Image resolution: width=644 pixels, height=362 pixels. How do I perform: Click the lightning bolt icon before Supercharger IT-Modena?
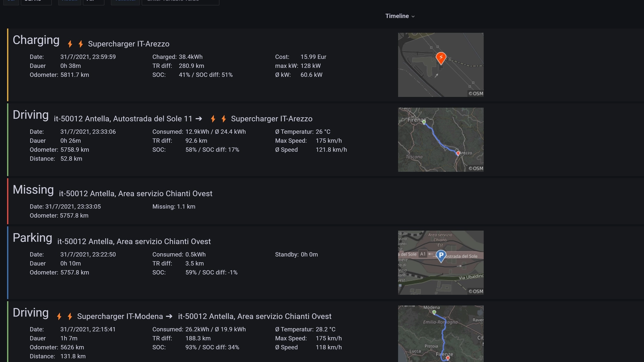coord(59,316)
